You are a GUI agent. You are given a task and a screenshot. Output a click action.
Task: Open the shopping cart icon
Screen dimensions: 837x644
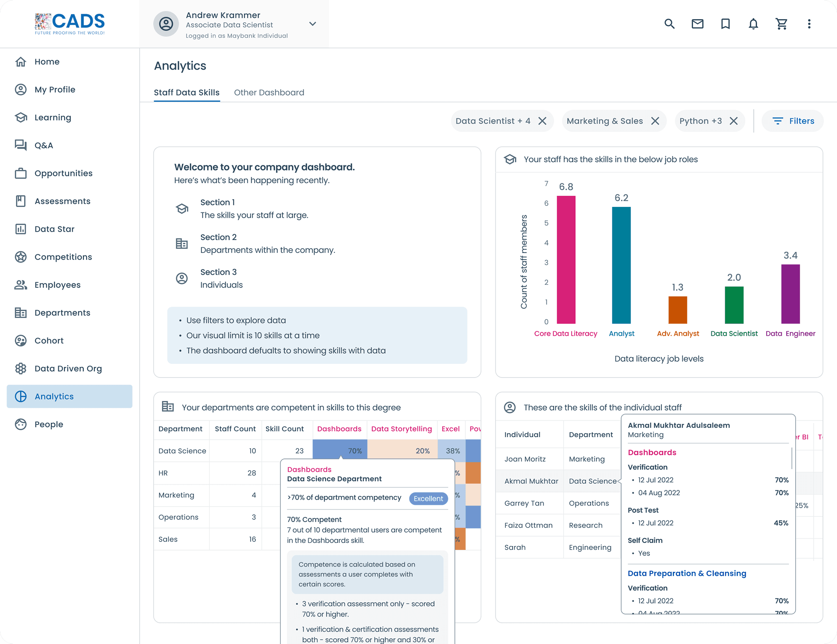(x=781, y=24)
